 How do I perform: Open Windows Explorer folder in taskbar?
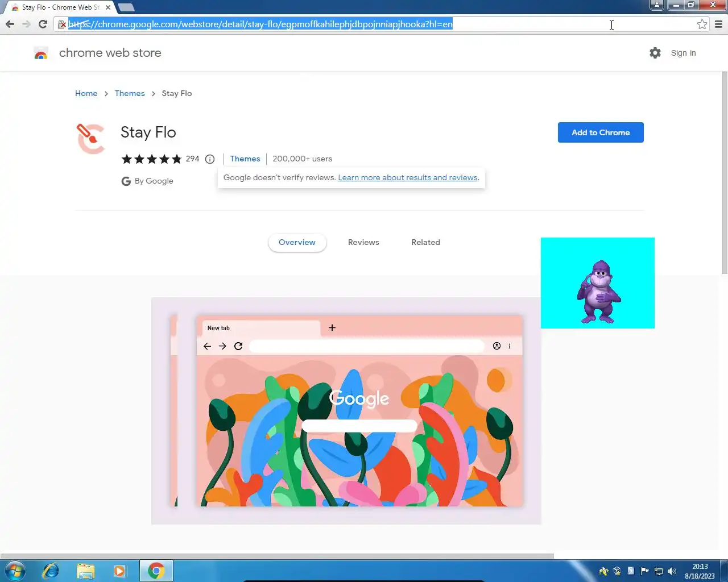pos(85,571)
